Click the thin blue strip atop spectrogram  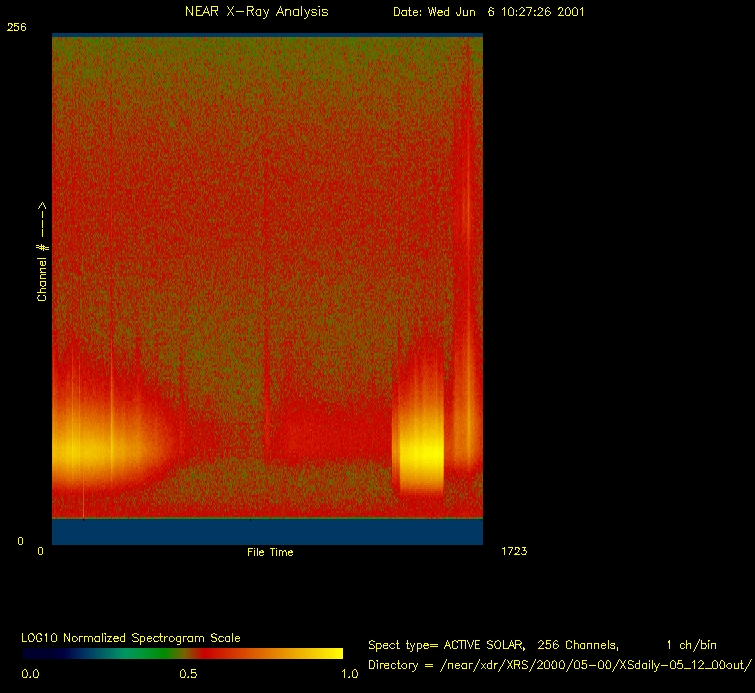click(x=267, y=35)
